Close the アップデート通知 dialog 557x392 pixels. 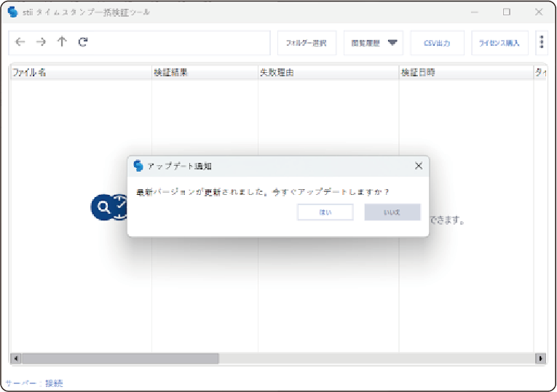click(418, 166)
